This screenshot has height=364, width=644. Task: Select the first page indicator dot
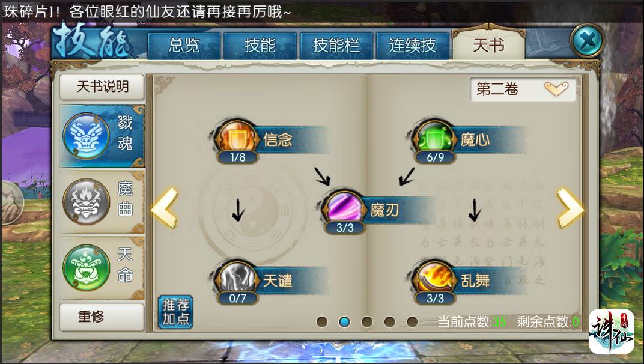[322, 322]
